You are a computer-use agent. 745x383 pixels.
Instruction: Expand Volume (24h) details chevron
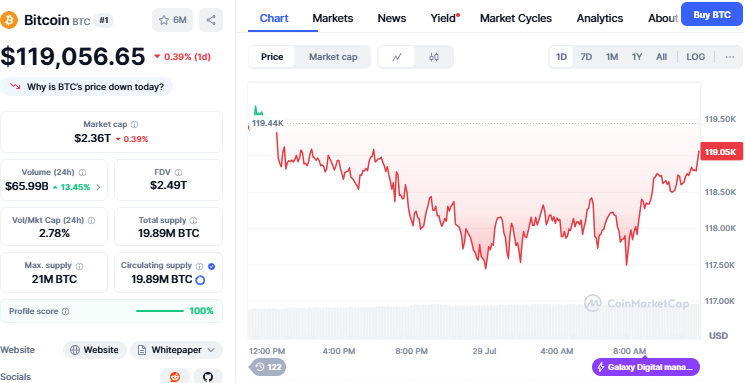click(x=98, y=187)
